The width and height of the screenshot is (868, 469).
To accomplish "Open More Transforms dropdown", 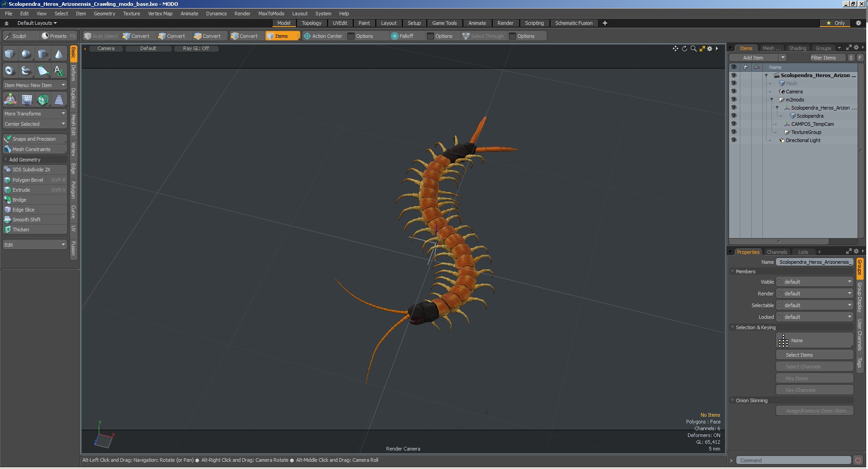I will point(35,114).
